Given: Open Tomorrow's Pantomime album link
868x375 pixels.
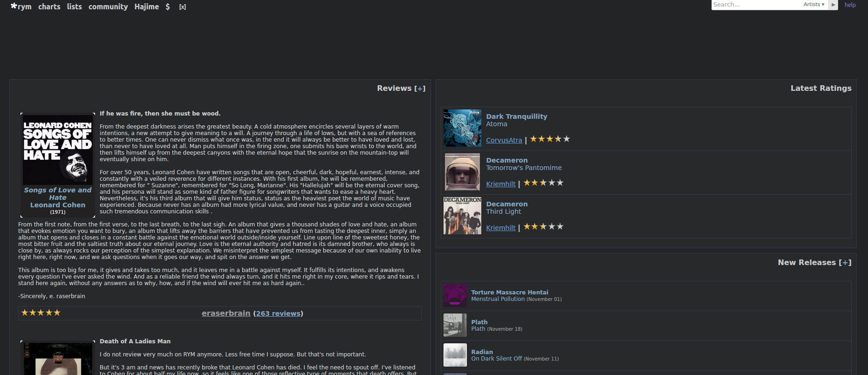Looking at the screenshot, I should 524,168.
